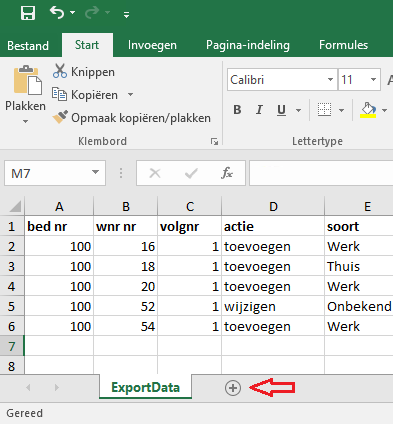
Task: Click the 'actie' header cell
Action: tap(273, 226)
